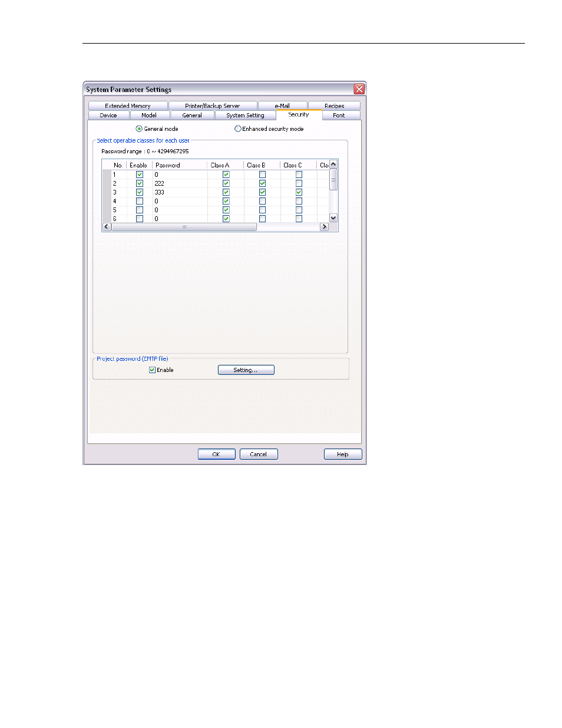Screen dimensions: 562x728
Task: Open project password Setting... button
Action: 246,370
